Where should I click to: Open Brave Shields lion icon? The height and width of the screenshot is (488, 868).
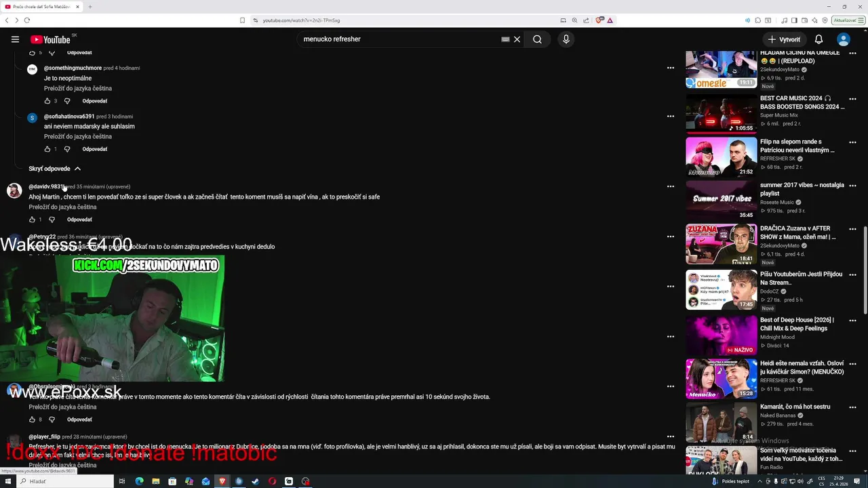(599, 20)
